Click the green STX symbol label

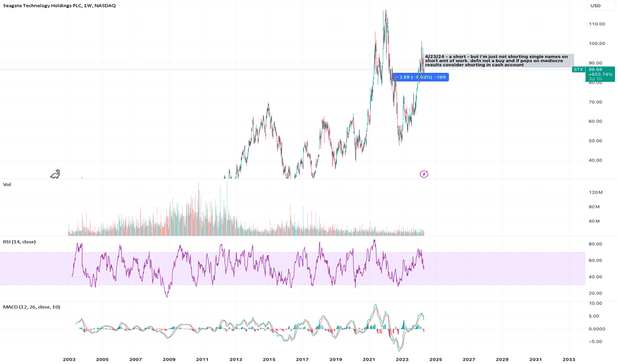pos(578,69)
